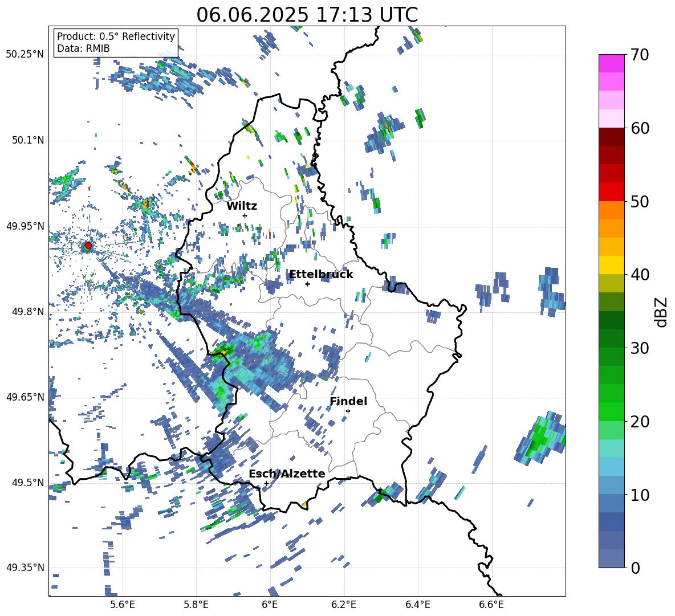Screen dimensions: 675x616
Task: Click the 30 dBZ colorbar tick label
Action: pos(639,348)
